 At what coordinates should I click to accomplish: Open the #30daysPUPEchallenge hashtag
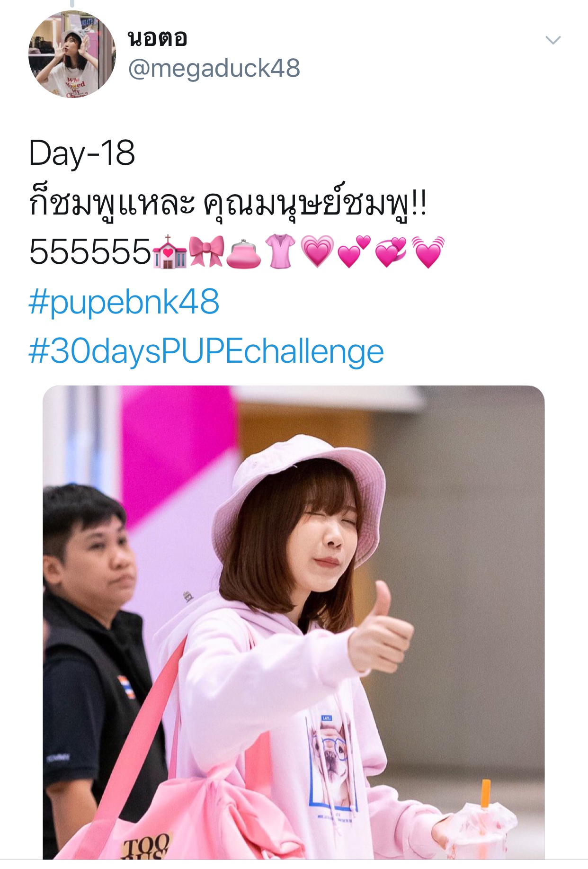tap(206, 351)
